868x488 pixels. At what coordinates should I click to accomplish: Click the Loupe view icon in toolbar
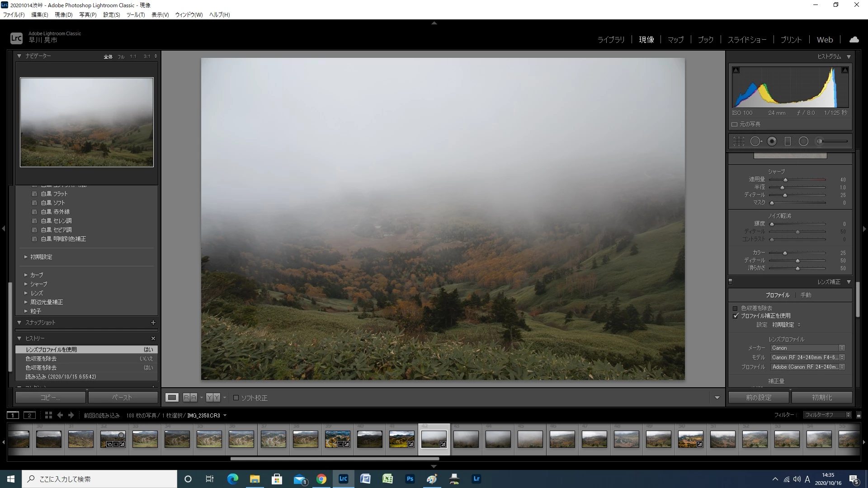point(172,398)
